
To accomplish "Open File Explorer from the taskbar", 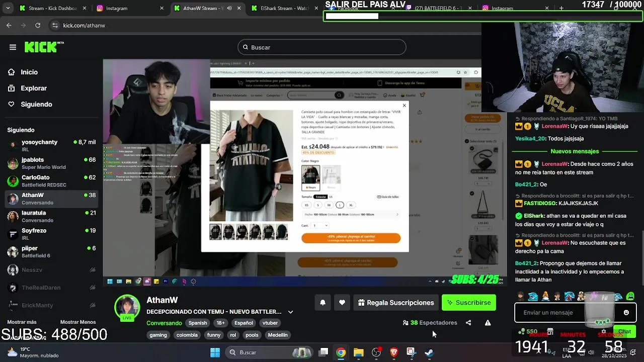I will coord(359,352).
